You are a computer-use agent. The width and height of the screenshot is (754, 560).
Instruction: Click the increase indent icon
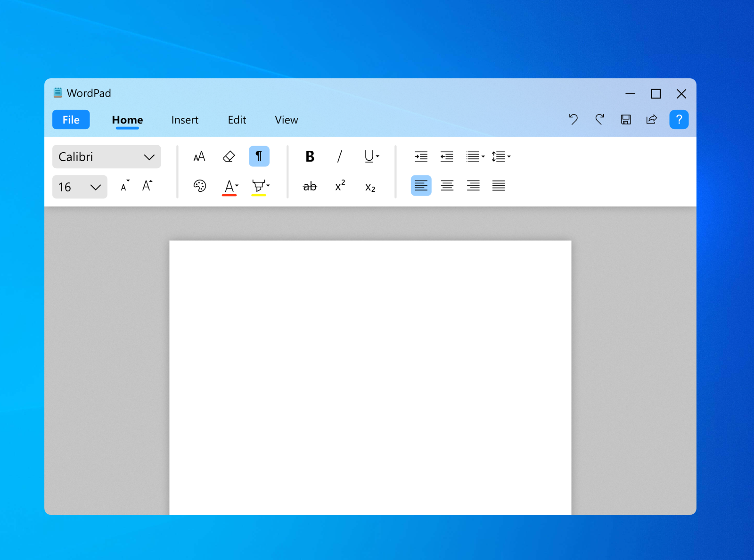click(421, 156)
